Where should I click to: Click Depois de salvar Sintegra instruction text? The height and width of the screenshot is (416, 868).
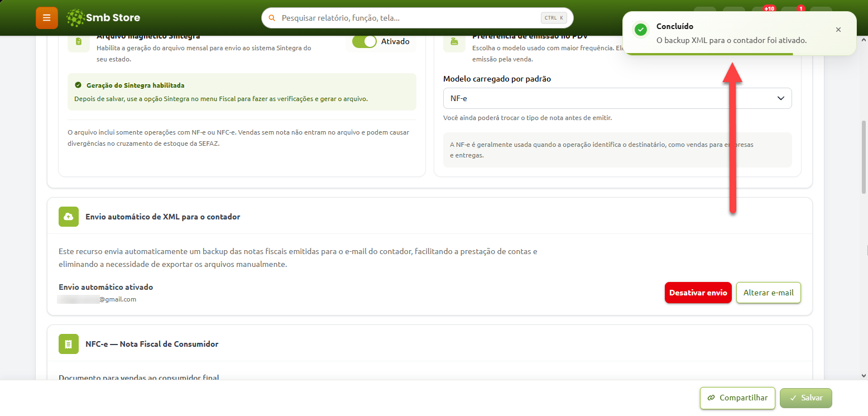click(x=221, y=99)
